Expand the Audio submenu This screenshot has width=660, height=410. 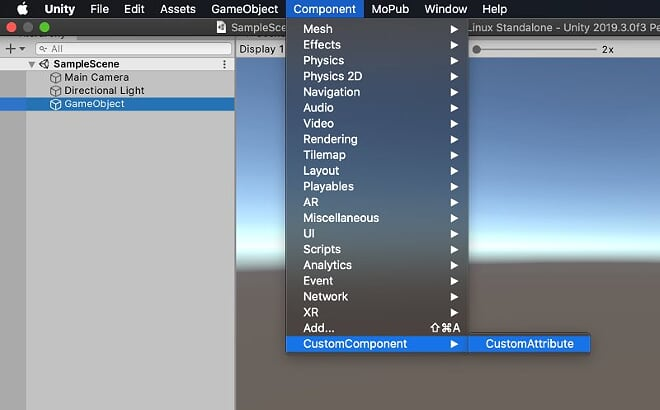(x=377, y=108)
